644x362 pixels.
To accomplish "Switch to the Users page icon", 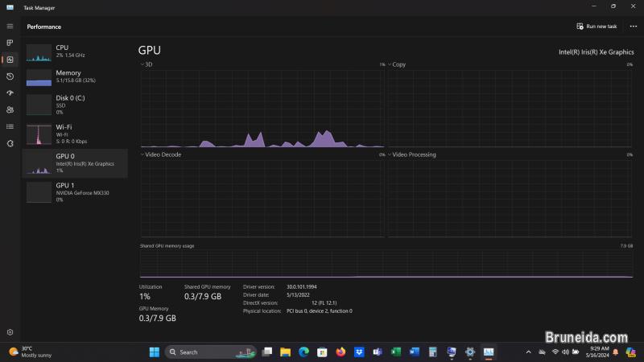I will pyautogui.click(x=10, y=109).
